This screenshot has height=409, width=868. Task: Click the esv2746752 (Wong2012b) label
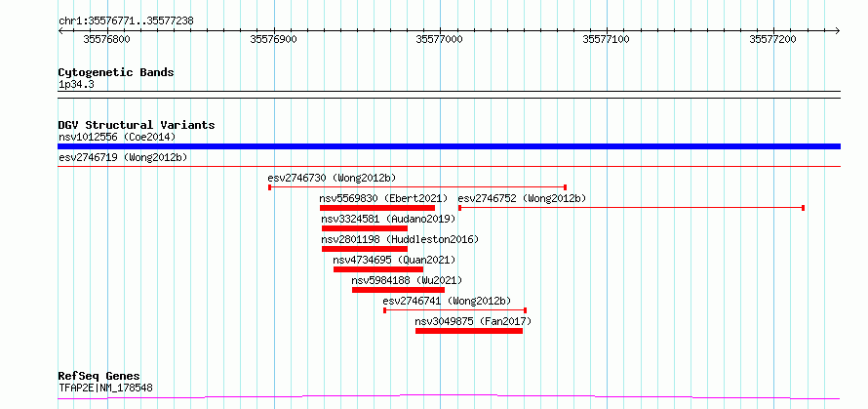[x=522, y=198]
